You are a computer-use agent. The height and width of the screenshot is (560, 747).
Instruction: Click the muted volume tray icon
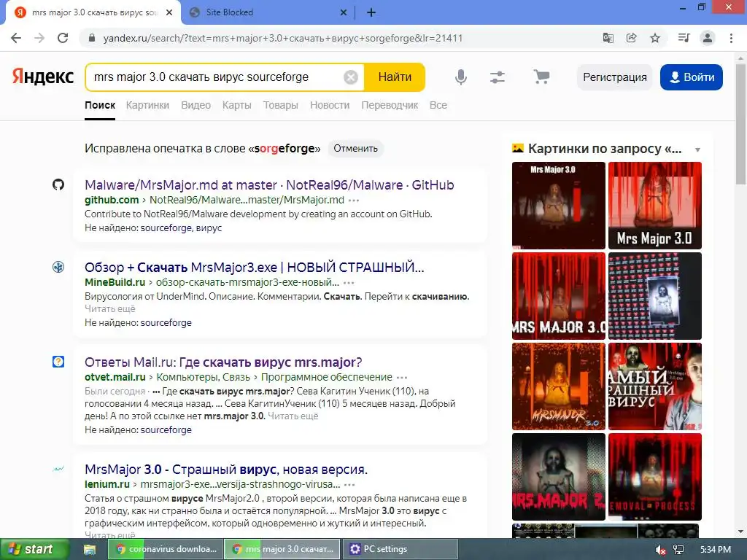[x=660, y=550]
